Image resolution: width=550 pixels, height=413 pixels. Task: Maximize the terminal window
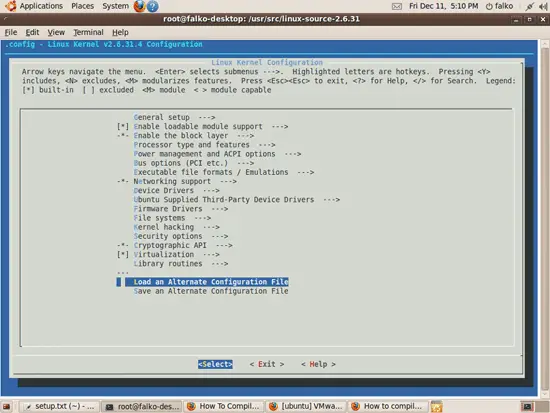[529, 20]
